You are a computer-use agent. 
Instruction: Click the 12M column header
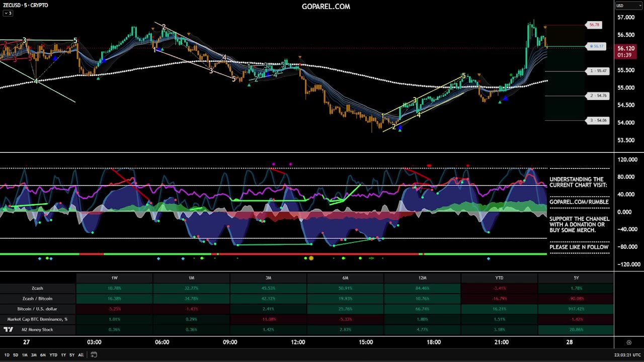click(x=422, y=278)
